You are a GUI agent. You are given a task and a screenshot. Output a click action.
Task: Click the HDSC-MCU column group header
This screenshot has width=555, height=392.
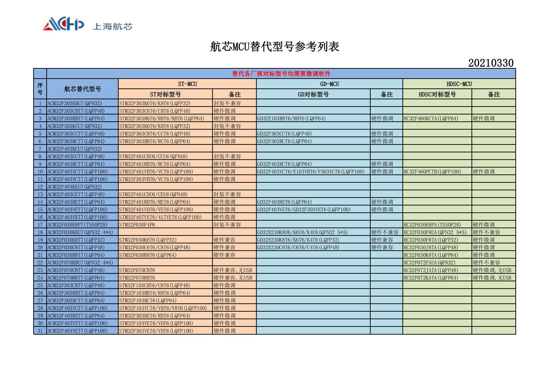[459, 84]
